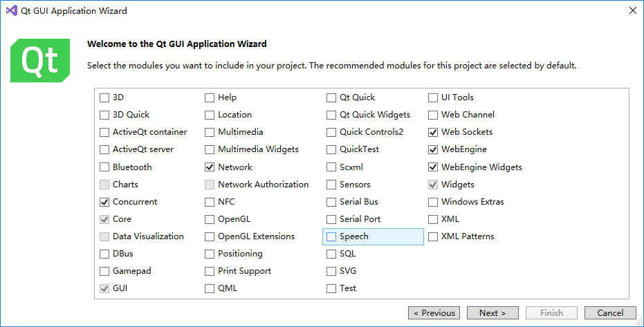
Task: Select the Serial Port checkbox
Action: pos(331,219)
